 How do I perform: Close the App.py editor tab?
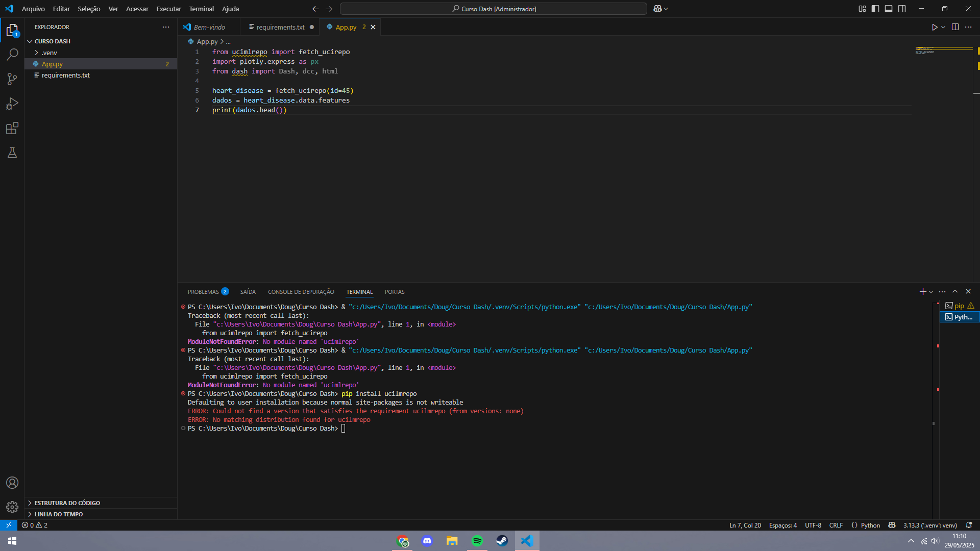373,27
